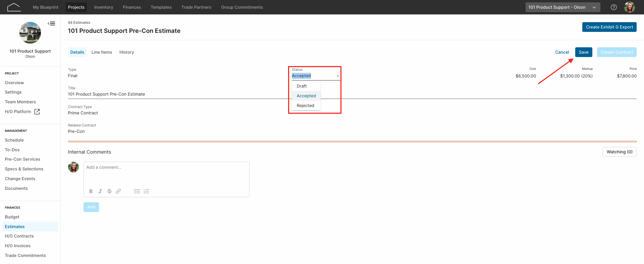Click commenter avatar beside comment box
Viewport: 644px width, 264px height.
tap(73, 167)
